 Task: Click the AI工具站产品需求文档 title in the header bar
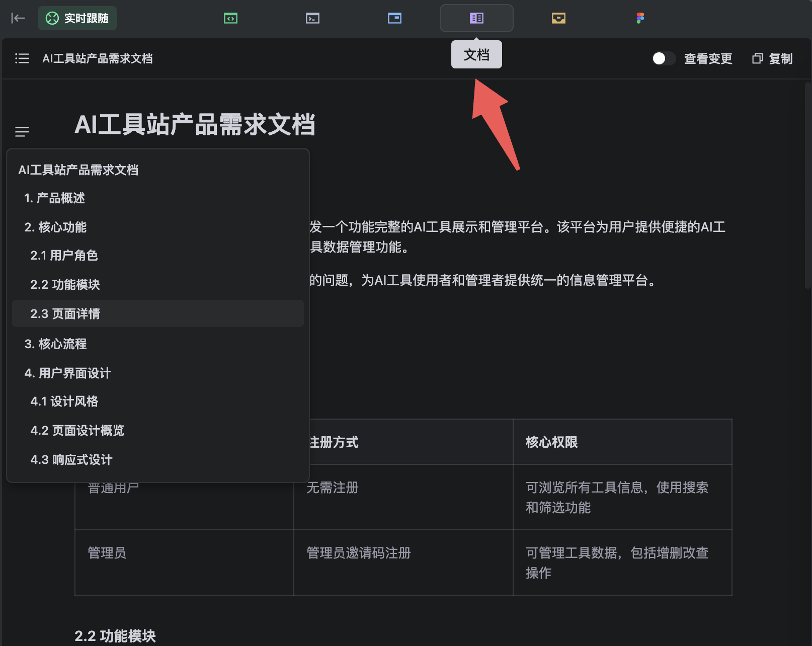[98, 58]
